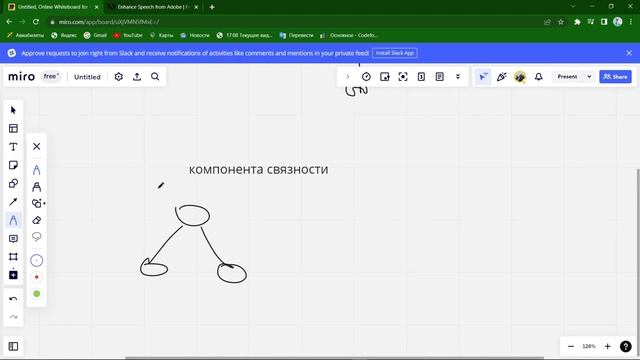Click the user avatar
Screen dimensions: 640x360
(520, 77)
